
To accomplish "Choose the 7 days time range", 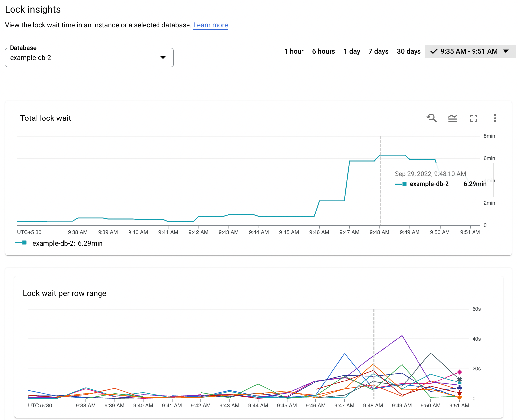I will 378,51.
